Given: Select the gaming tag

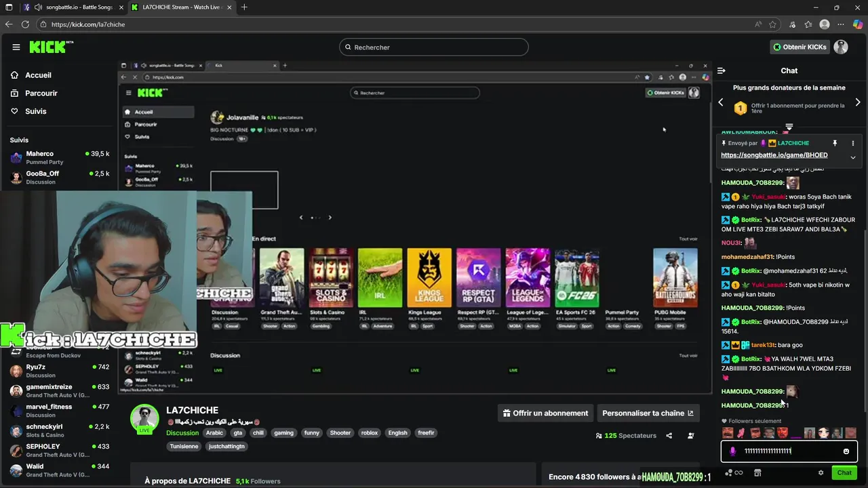Looking at the screenshot, I should tap(284, 433).
